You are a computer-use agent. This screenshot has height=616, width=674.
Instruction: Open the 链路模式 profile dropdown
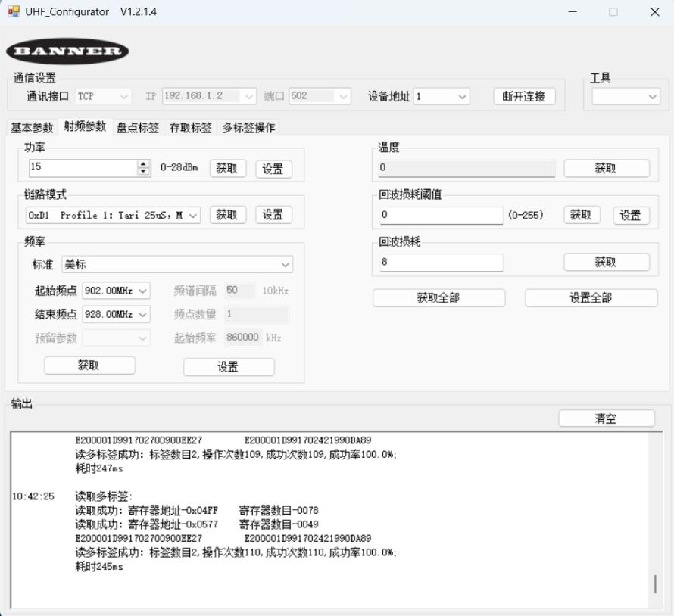(x=113, y=215)
